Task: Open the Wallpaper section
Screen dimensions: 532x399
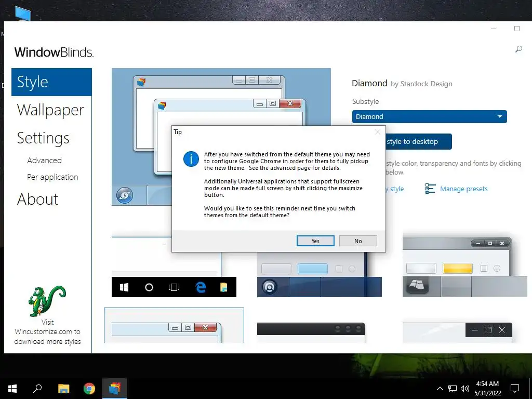Action: 50,110
